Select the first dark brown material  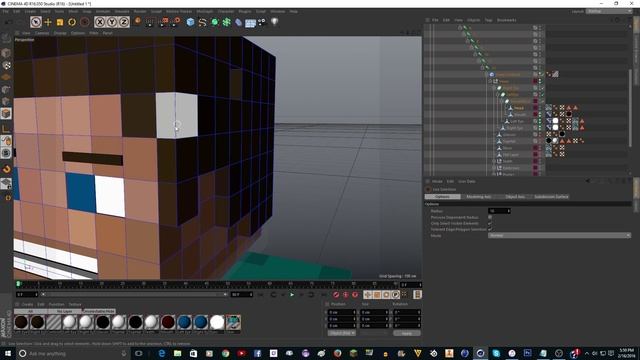21,322
